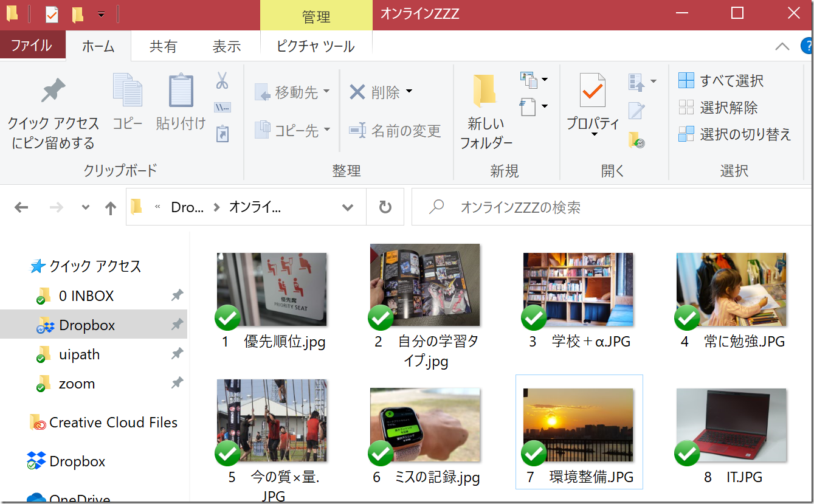Viewport: 814px width, 504px height.
Task: Collapse the ribbon with chevron
Action: click(x=782, y=46)
